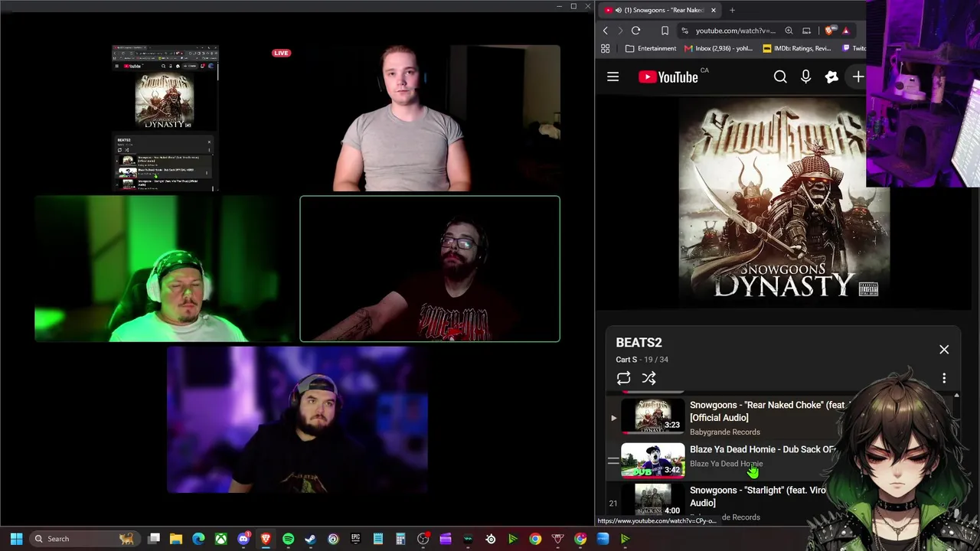Toggle shuffle for BEATS2 playlist
The image size is (980, 551).
pyautogui.click(x=648, y=378)
